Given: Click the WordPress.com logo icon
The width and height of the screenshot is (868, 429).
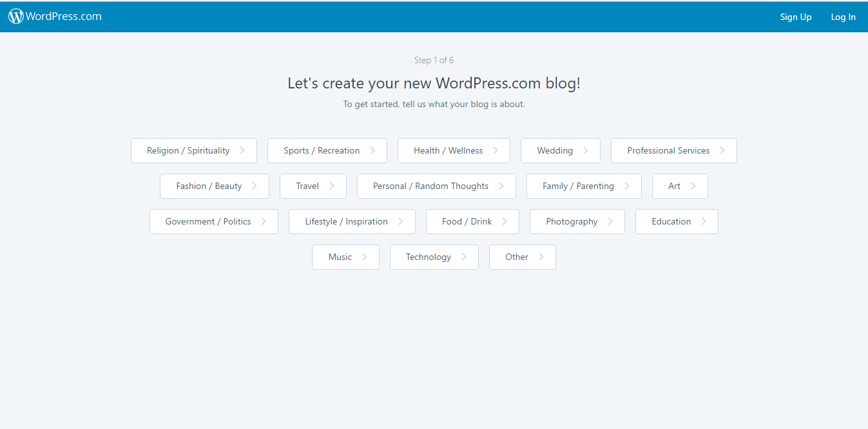Looking at the screenshot, I should (x=16, y=17).
